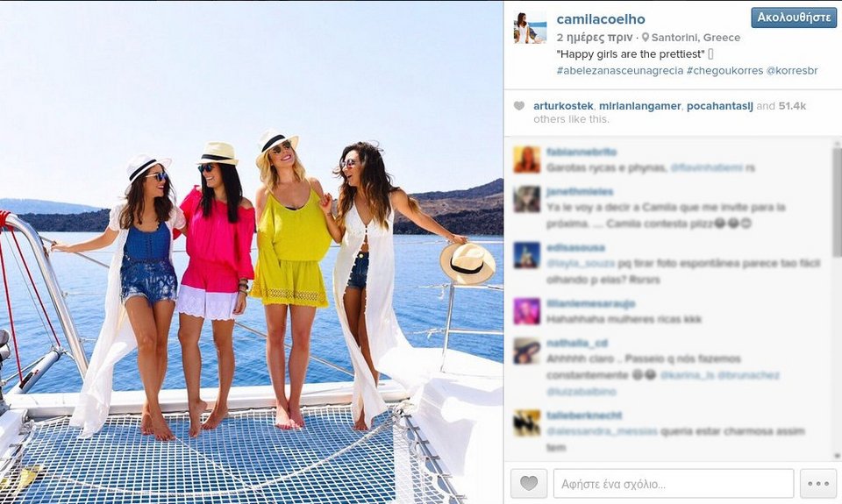Click the heart like button

point(529,483)
